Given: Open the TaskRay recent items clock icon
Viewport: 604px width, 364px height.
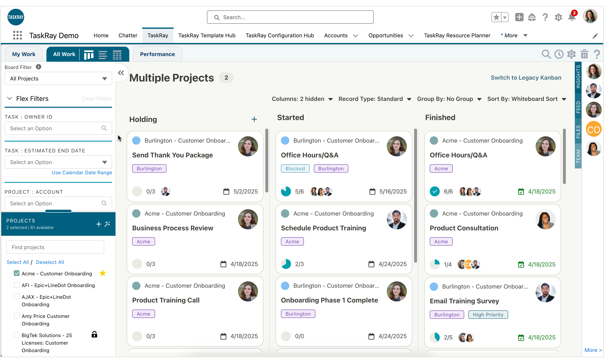Looking at the screenshot, I should [559, 54].
